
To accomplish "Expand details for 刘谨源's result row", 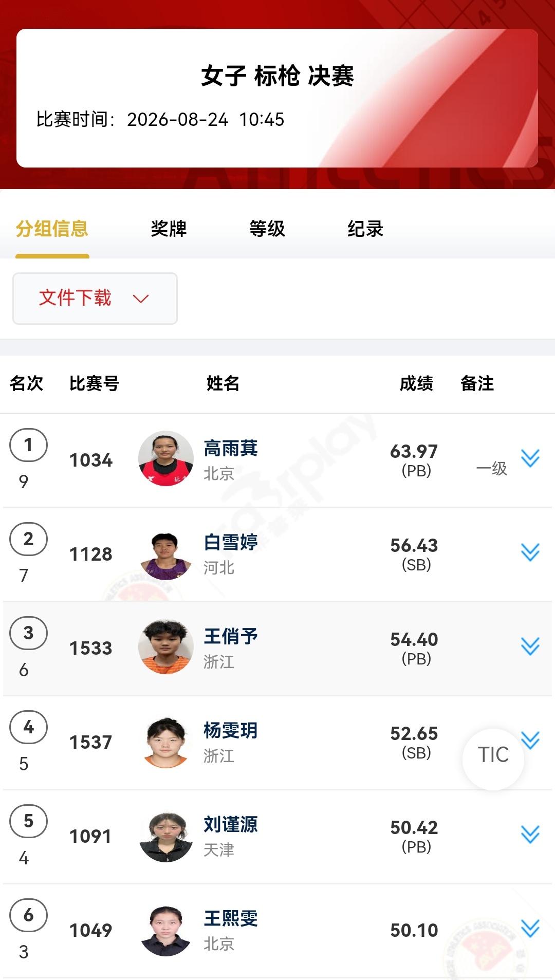I will click(530, 834).
